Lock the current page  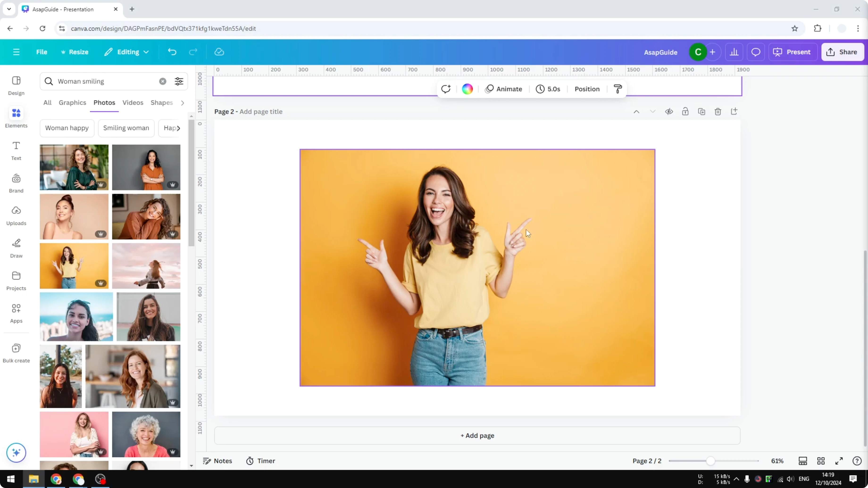tap(685, 112)
